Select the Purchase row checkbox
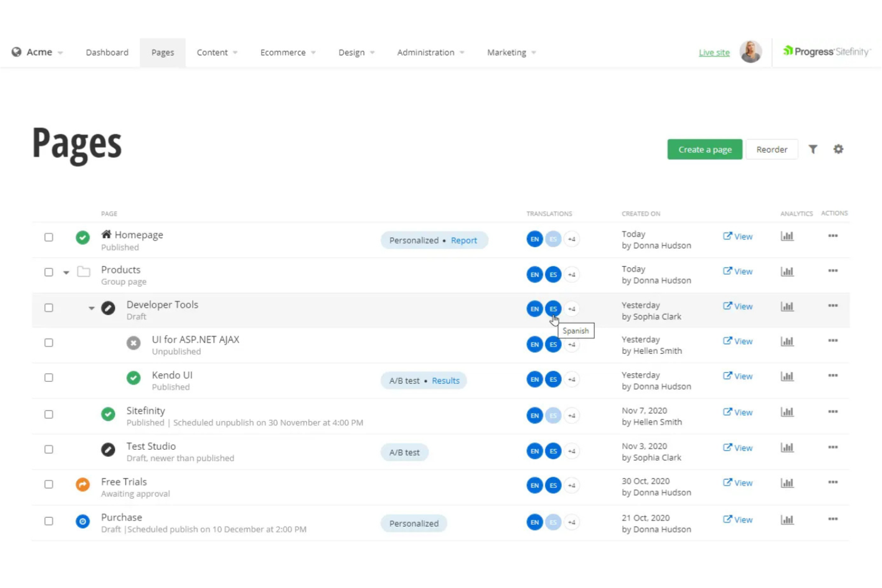The height and width of the screenshot is (588, 882). pyautogui.click(x=49, y=521)
